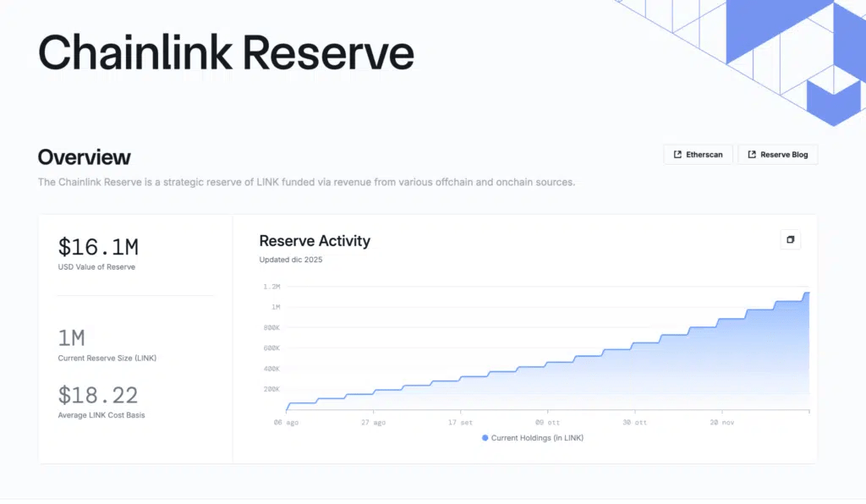Click the 1.2M y-axis label
The width and height of the screenshot is (866, 504).
click(271, 287)
